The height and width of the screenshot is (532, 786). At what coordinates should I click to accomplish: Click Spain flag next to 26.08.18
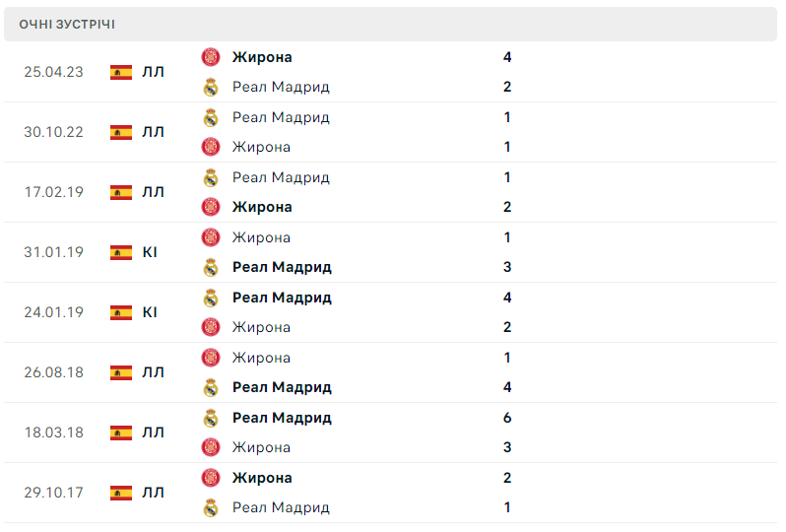coord(121,372)
